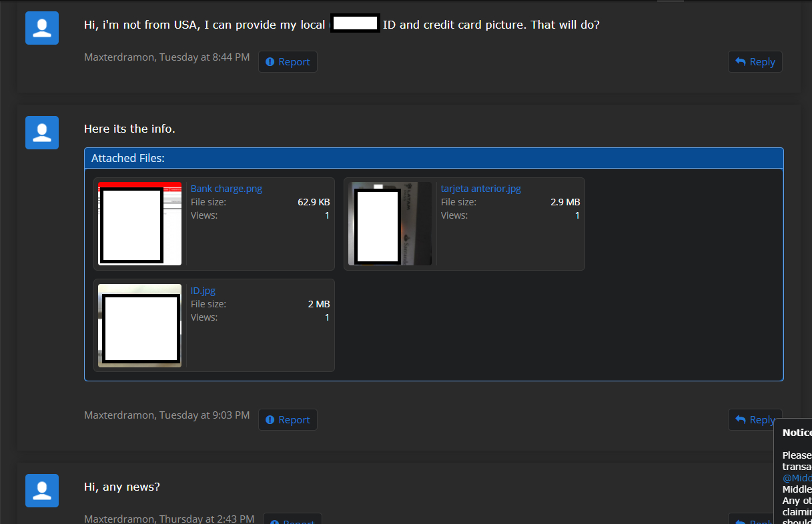The image size is (812, 524).
Task: Click the avatar icon next to the attachments post
Action: click(x=41, y=132)
